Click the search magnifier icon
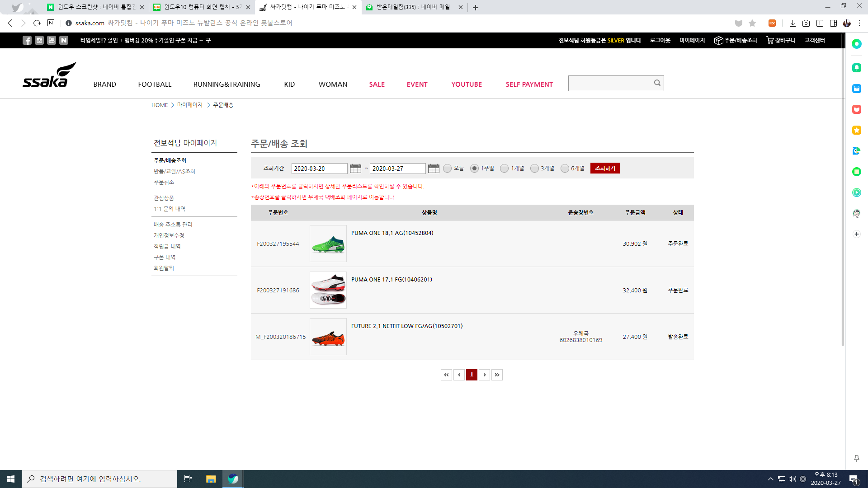Viewport: 868px width, 488px height. coord(657,83)
